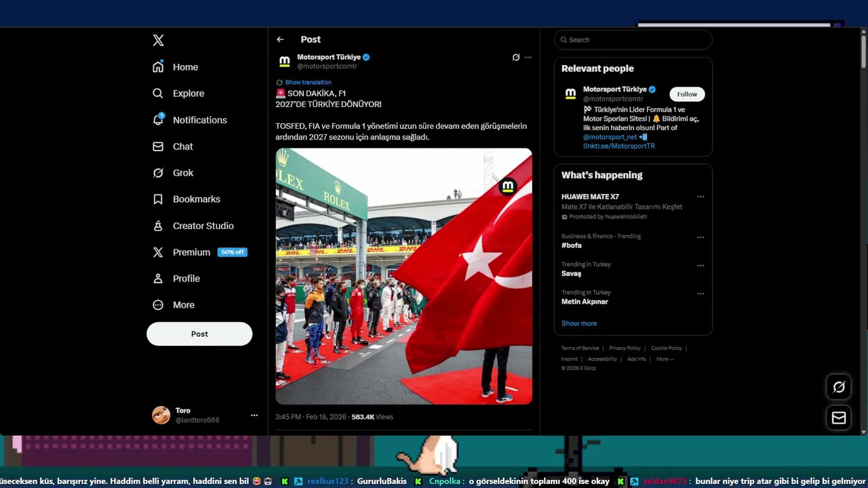This screenshot has height=488, width=868.
Task: Open Privacy Policy link
Action: coord(625,348)
